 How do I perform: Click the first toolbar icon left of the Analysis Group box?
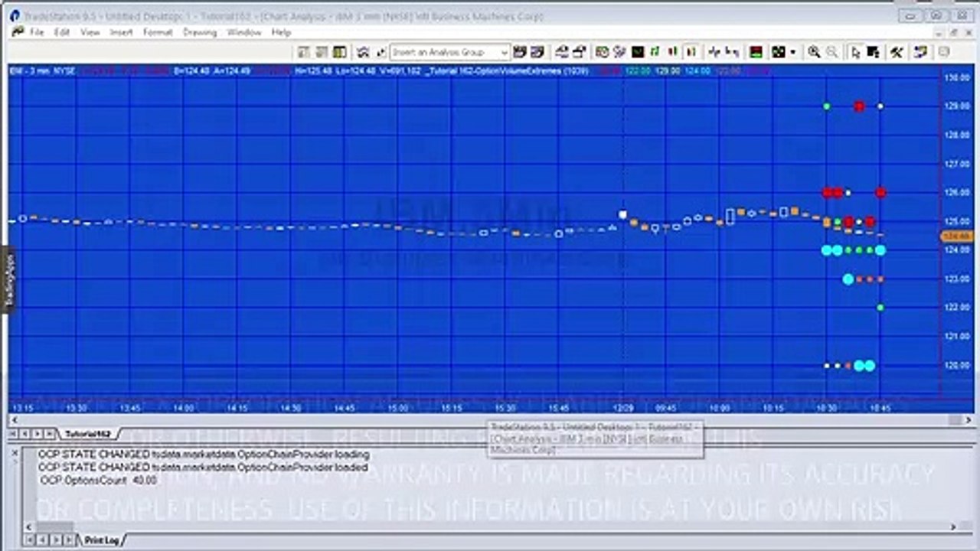[381, 52]
